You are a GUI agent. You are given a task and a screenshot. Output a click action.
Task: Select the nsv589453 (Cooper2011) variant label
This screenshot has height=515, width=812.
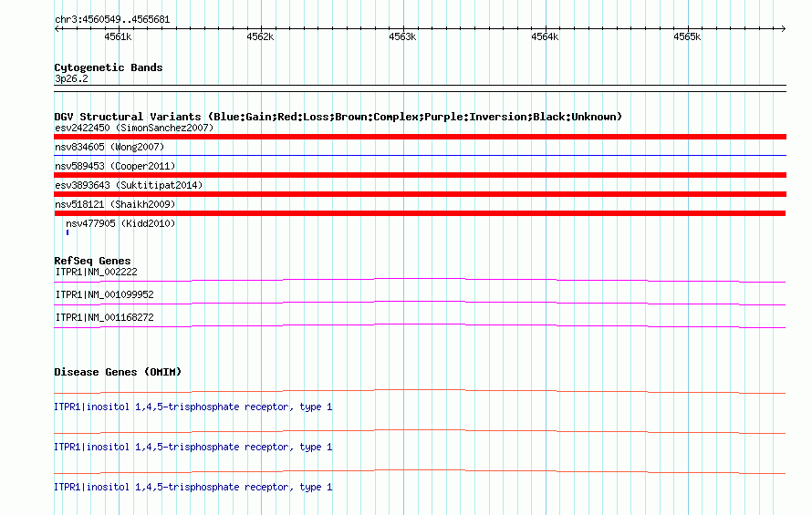pyautogui.click(x=115, y=166)
